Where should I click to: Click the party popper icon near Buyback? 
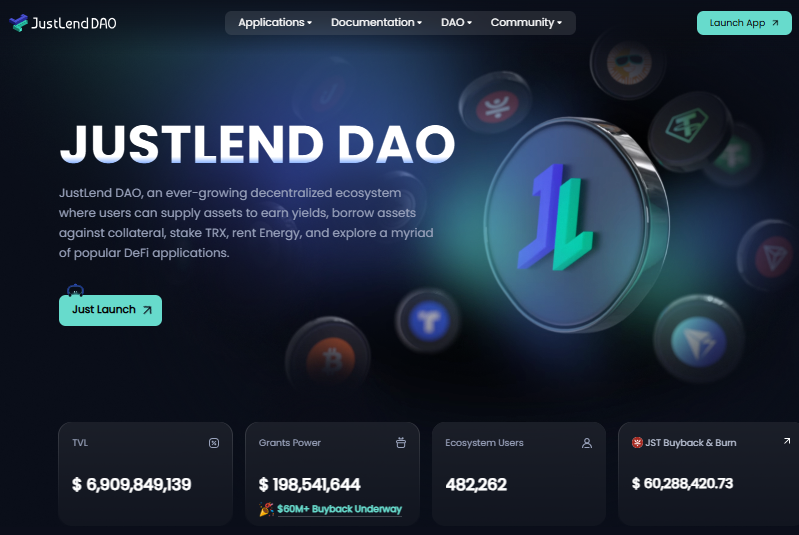(x=266, y=509)
